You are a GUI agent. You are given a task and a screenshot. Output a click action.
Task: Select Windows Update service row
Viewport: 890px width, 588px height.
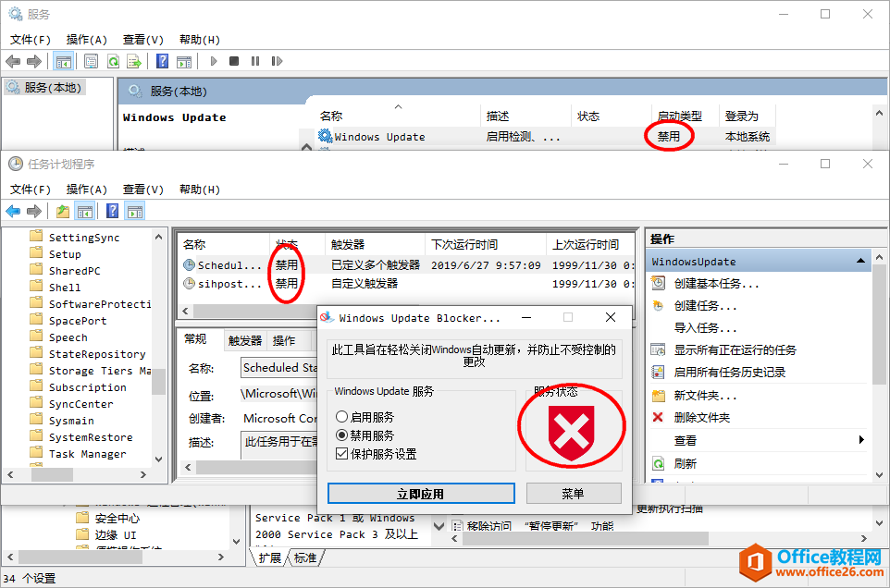click(x=545, y=137)
